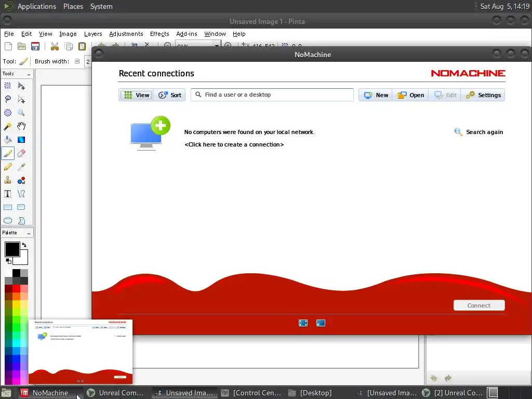Click the primary black color swatch

[12, 249]
